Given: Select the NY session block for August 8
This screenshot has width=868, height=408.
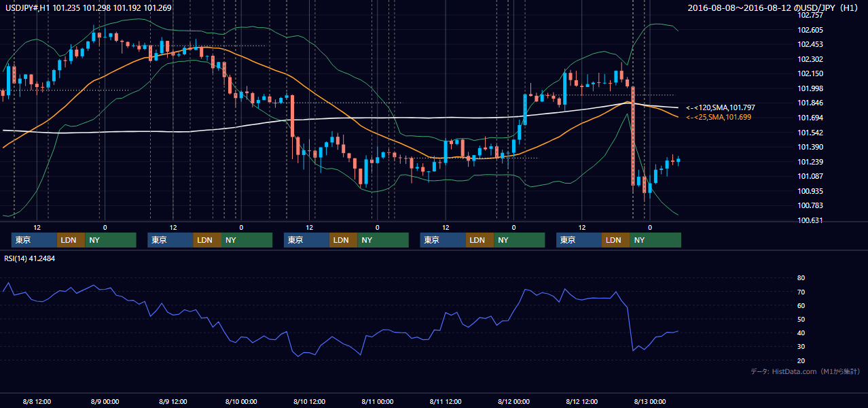Looking at the screenshot, I should click(x=111, y=240).
